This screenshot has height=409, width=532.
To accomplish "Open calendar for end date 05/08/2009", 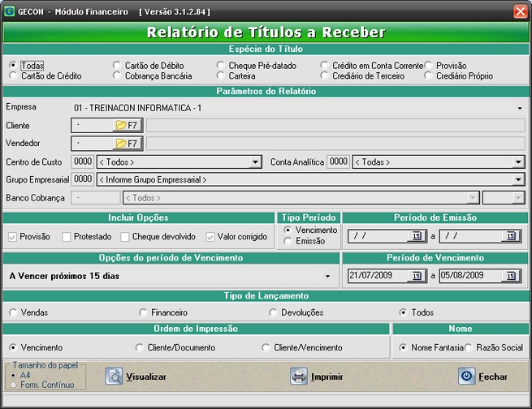I will click(511, 276).
